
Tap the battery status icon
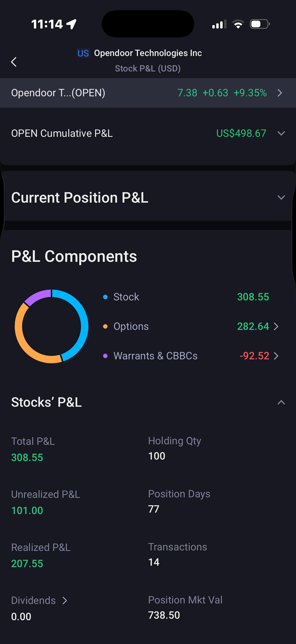[259, 24]
